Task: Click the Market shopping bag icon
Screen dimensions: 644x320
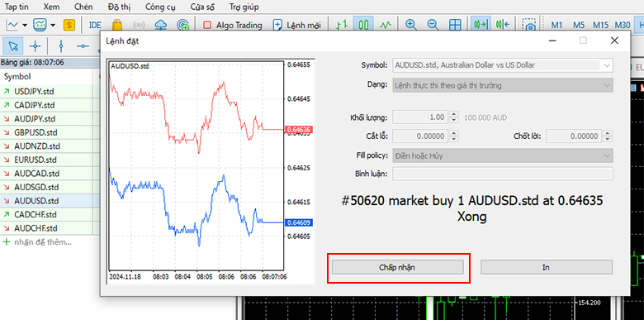Action: [x=117, y=25]
